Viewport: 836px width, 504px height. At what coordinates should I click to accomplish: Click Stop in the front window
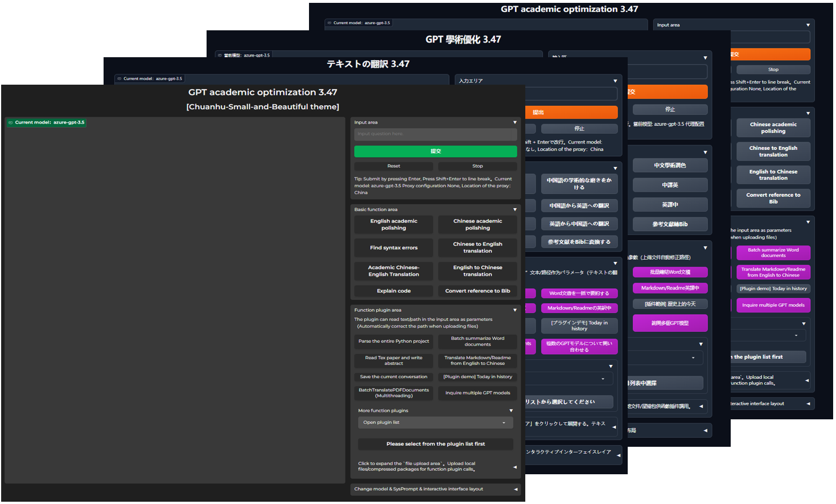tap(477, 165)
